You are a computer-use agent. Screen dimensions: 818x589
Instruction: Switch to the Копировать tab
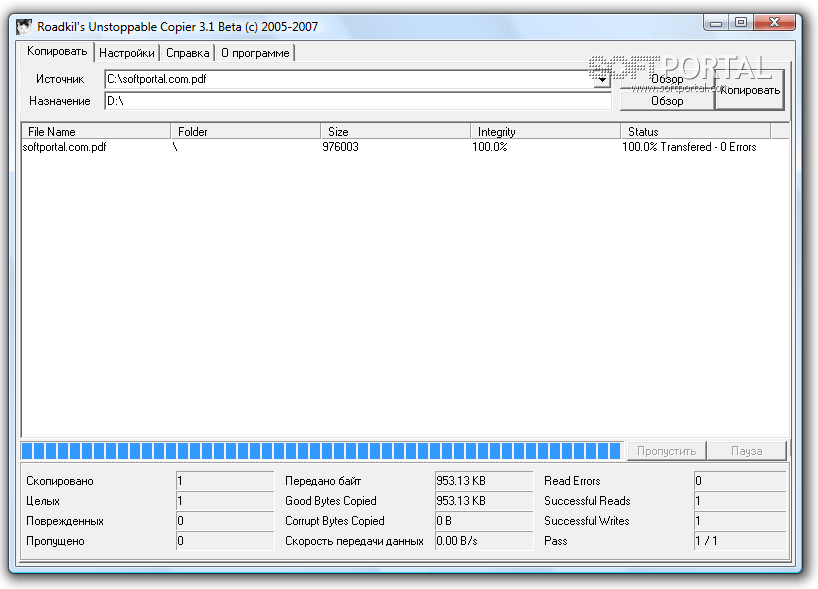57,51
